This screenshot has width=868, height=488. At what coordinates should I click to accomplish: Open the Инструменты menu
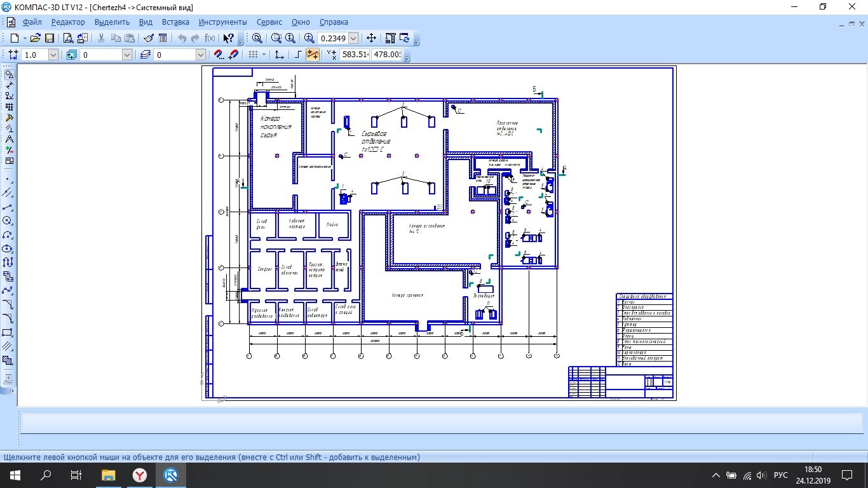[x=222, y=22]
